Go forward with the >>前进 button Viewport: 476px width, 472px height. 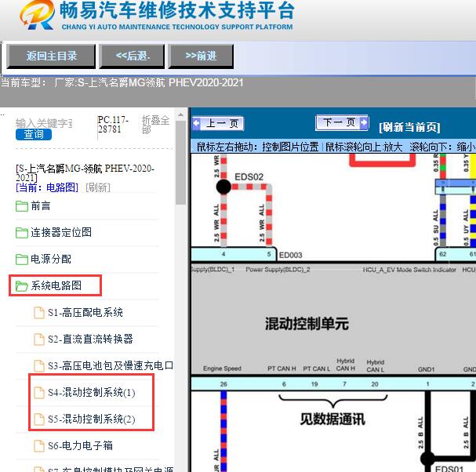[x=201, y=56]
